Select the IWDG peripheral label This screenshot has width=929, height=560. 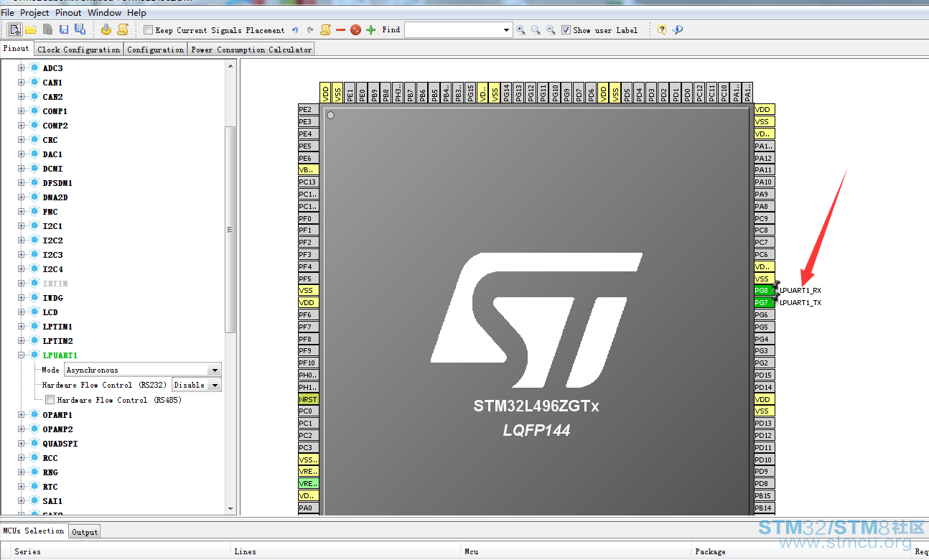(x=52, y=298)
